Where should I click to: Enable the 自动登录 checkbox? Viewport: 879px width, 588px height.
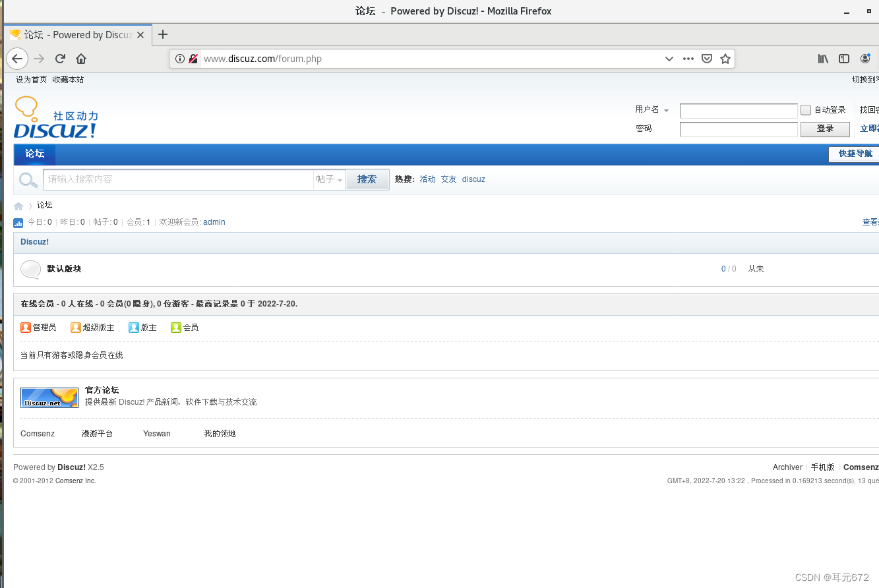pyautogui.click(x=806, y=110)
